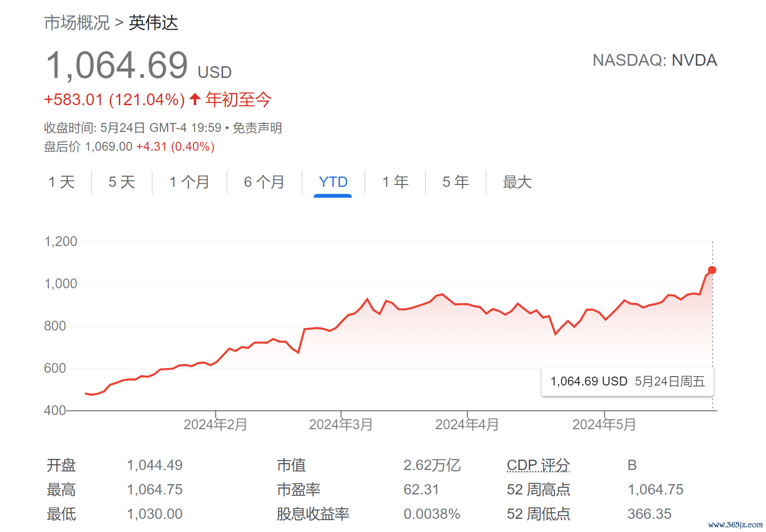The width and height of the screenshot is (766, 532).
Task: Click the 1,200 y-axis label
Action: [x=61, y=241]
